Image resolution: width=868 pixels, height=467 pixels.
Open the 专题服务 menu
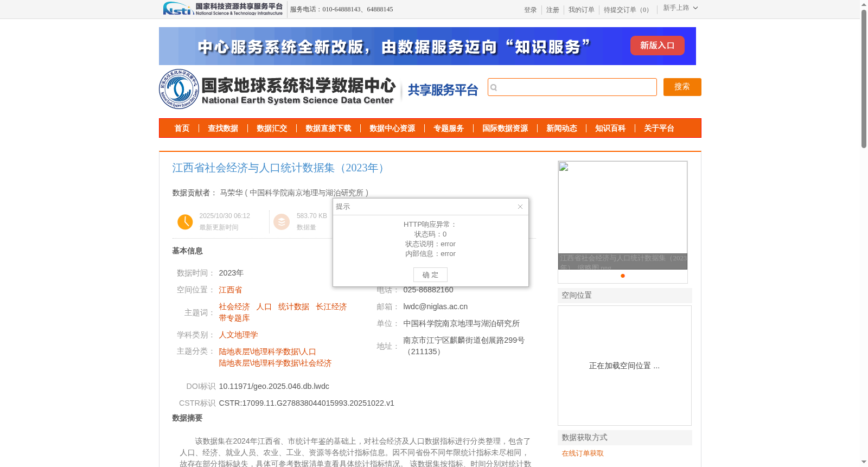tap(449, 129)
